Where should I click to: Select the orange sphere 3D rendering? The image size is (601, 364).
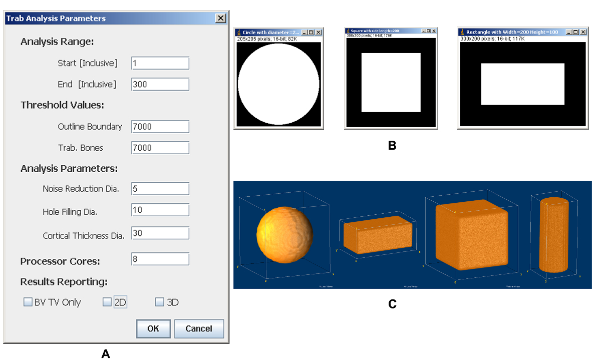284,234
